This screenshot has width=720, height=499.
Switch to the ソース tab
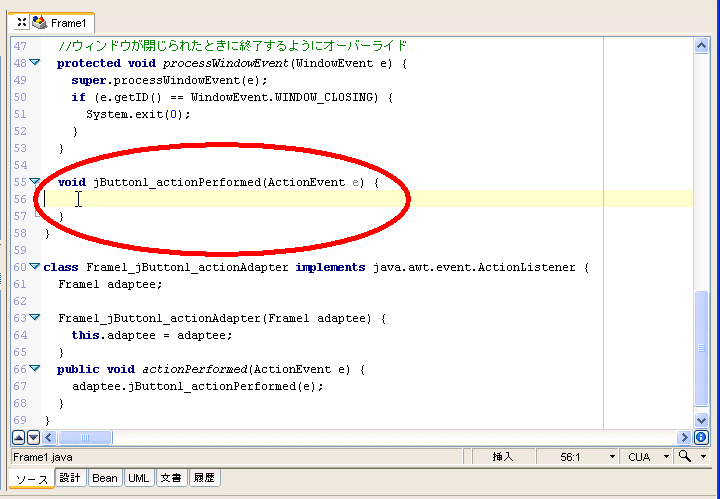pyautogui.click(x=32, y=479)
